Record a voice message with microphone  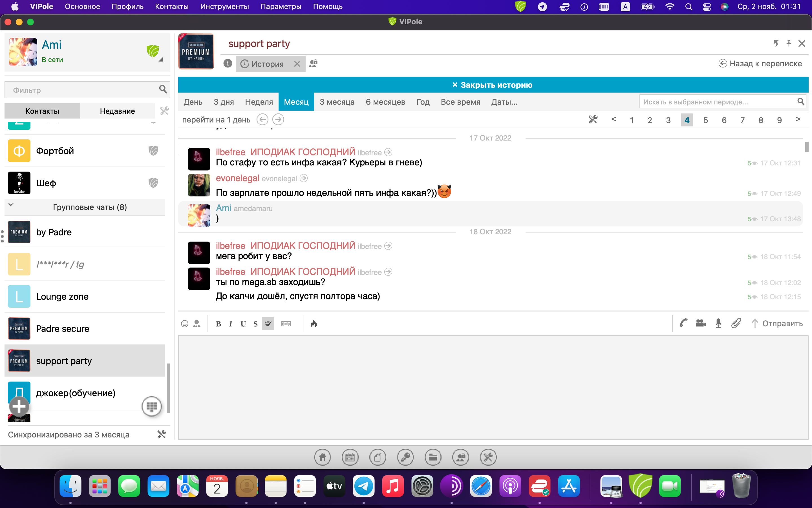[x=718, y=323]
